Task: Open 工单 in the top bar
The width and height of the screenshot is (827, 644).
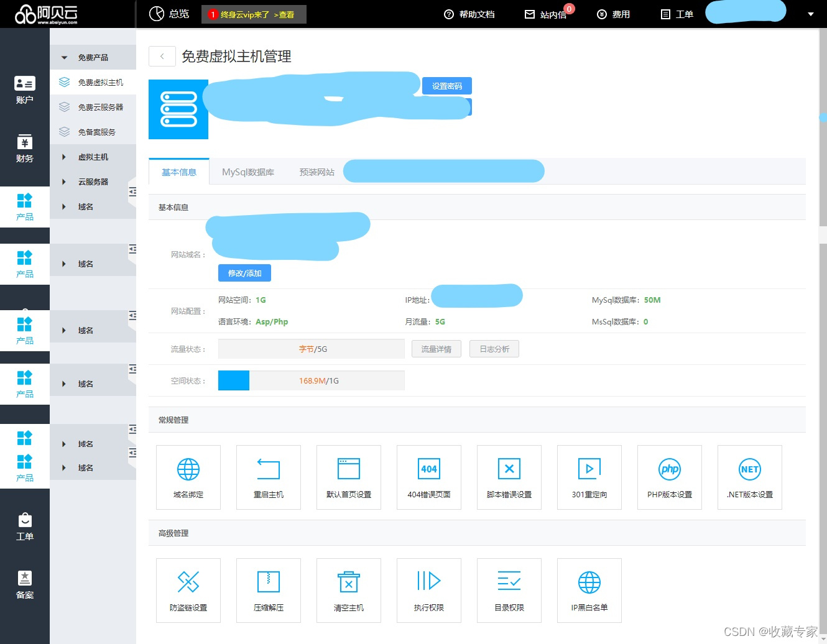Action: (x=677, y=14)
